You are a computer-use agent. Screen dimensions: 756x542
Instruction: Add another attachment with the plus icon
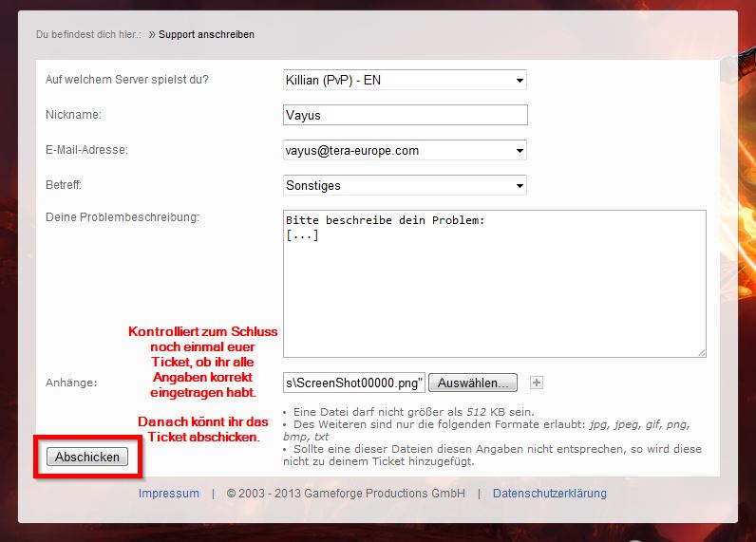(x=537, y=383)
